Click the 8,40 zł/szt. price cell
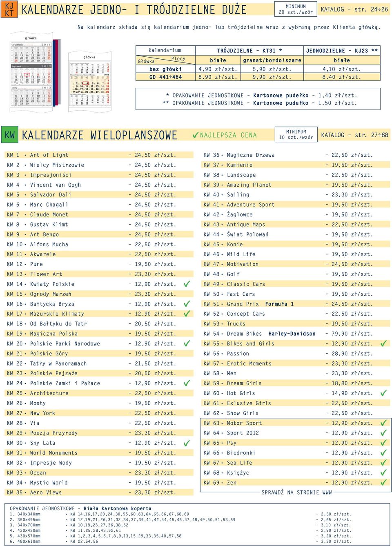 pos(342,77)
